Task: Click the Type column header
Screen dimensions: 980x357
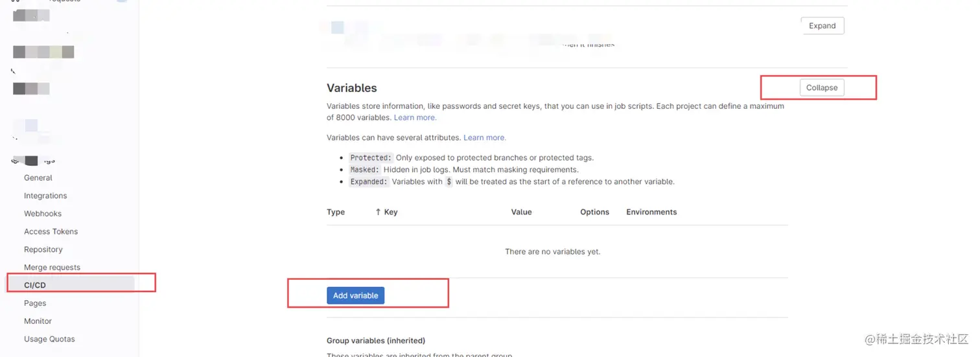Action: (336, 212)
